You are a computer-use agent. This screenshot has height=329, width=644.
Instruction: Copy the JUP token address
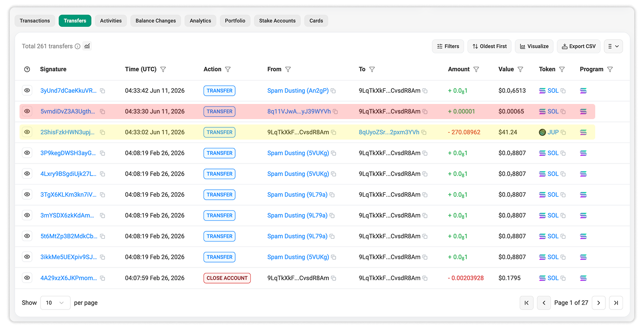pyautogui.click(x=563, y=132)
